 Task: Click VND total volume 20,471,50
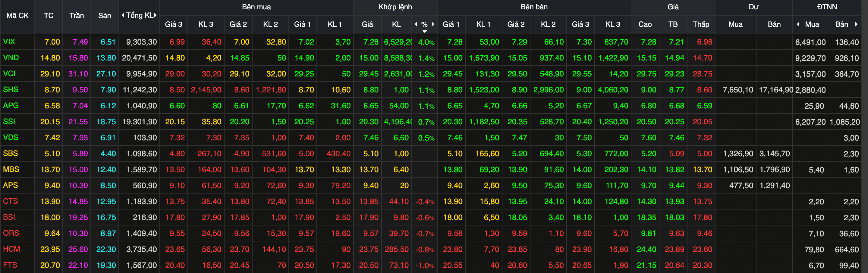pyautogui.click(x=140, y=58)
